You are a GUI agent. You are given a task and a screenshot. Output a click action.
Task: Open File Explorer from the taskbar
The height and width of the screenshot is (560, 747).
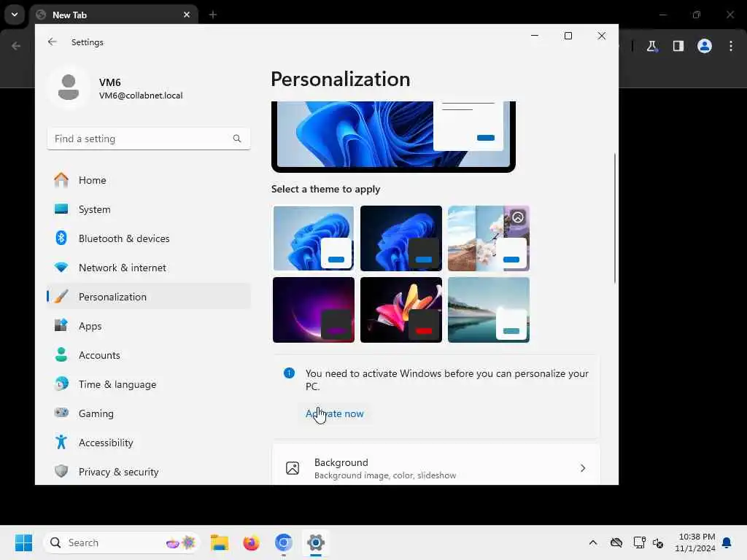220,542
